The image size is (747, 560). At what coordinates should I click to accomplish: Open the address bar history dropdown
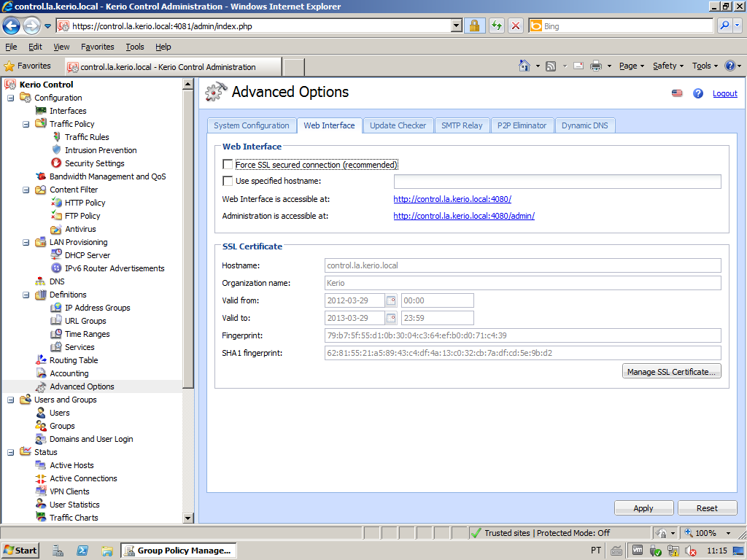(457, 26)
